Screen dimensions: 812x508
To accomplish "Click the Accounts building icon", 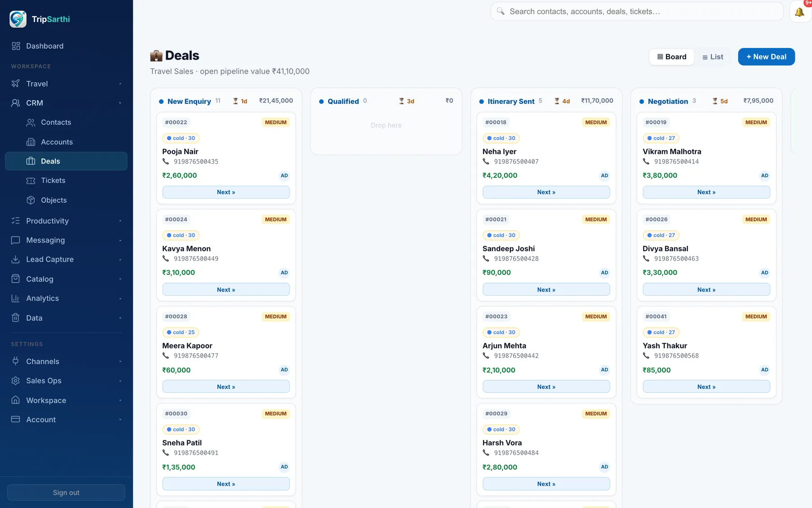I will click(31, 142).
